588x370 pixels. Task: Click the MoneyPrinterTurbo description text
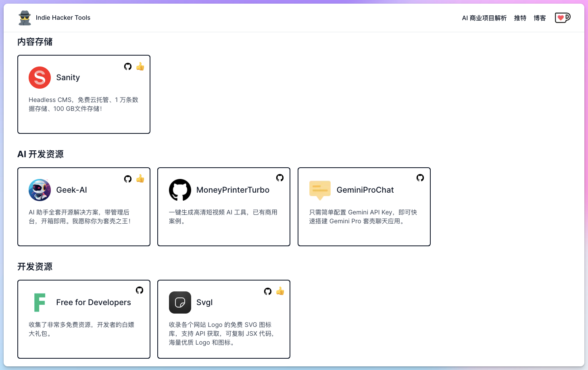[223, 216]
